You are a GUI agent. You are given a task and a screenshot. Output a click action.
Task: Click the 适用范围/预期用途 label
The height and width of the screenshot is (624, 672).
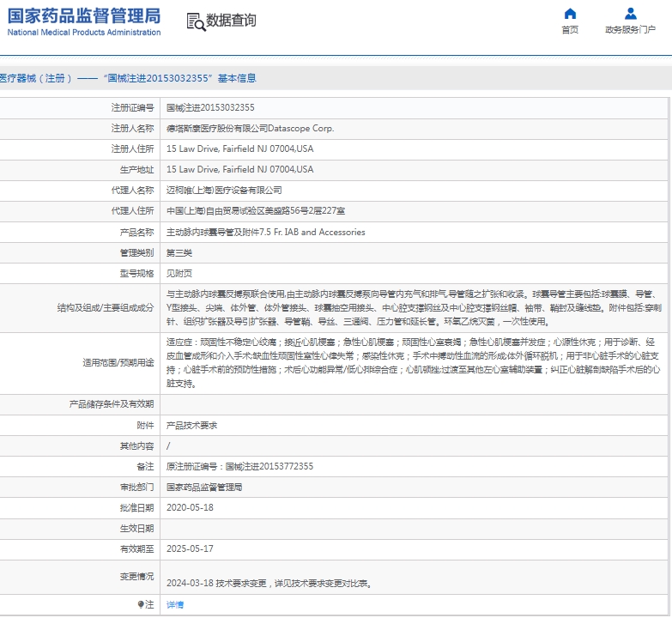click(x=118, y=362)
